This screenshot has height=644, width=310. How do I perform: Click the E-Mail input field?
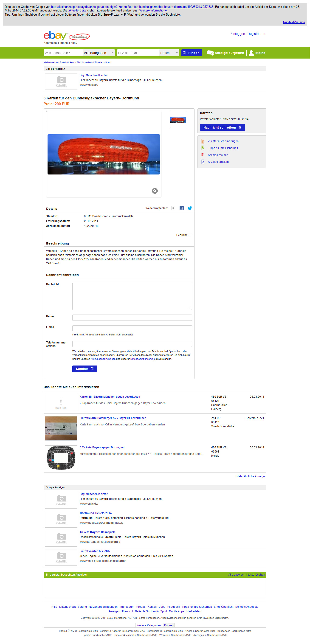pyautogui.click(x=132, y=328)
